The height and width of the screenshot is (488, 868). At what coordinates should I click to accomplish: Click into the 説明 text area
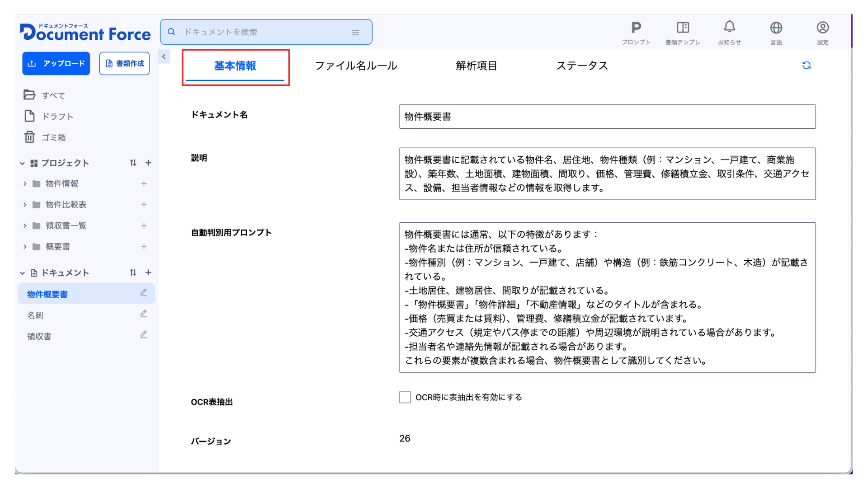pyautogui.click(x=607, y=174)
